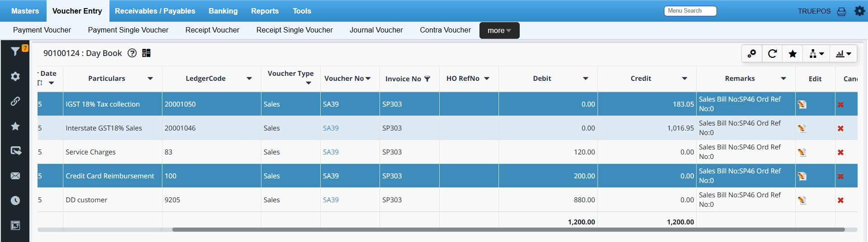Click the chart report icon in sidebar
868x242 pixels.
coord(15,225)
